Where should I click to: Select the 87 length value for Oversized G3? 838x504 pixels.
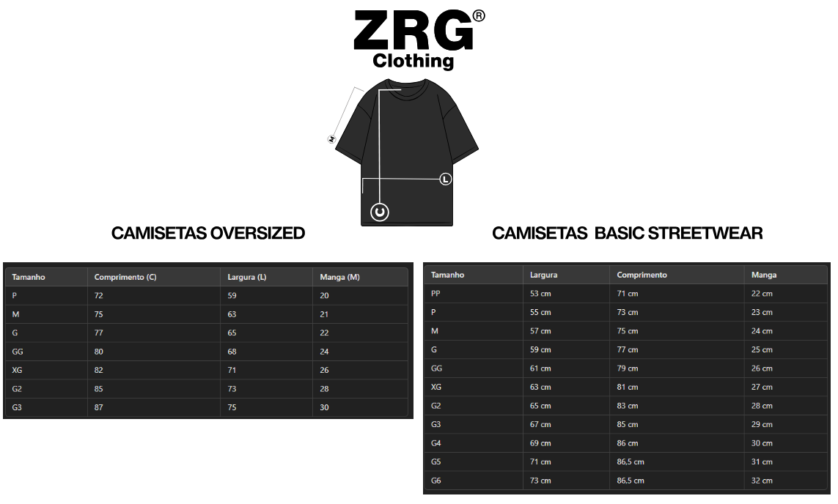(98, 407)
